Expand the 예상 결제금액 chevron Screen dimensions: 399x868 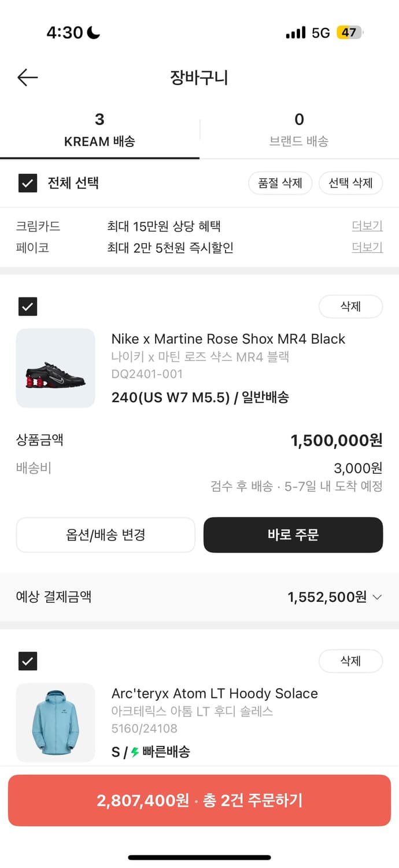(378, 597)
